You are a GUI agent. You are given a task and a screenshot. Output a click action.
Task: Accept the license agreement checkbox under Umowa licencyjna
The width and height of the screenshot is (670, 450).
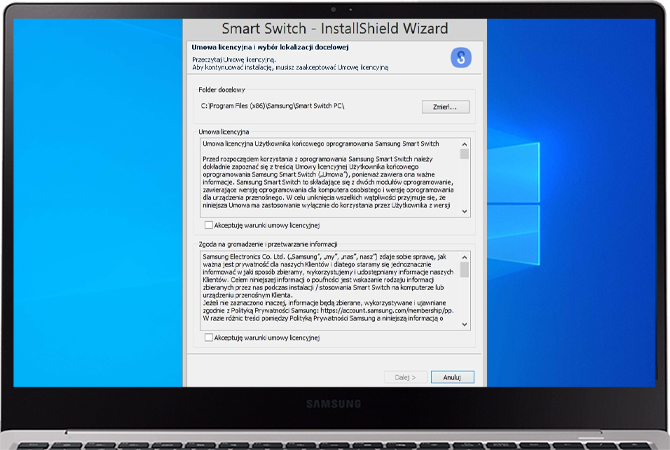209,225
